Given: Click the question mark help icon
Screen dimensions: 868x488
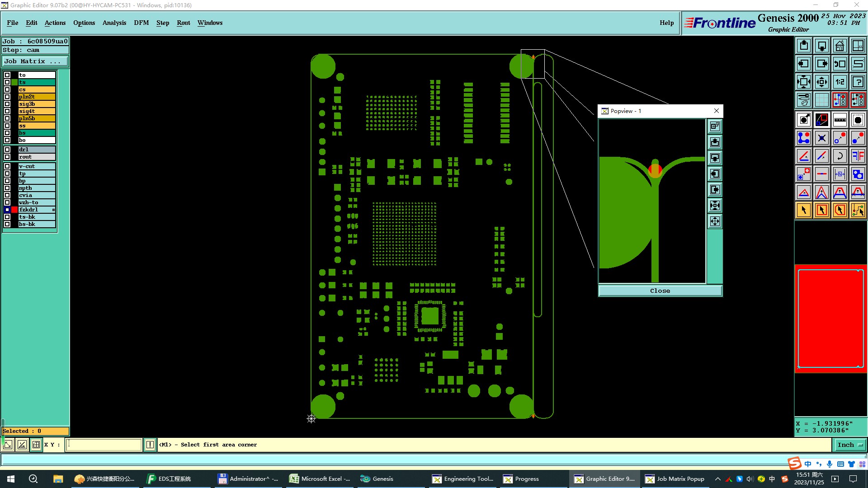Looking at the screenshot, I should pos(858,82).
